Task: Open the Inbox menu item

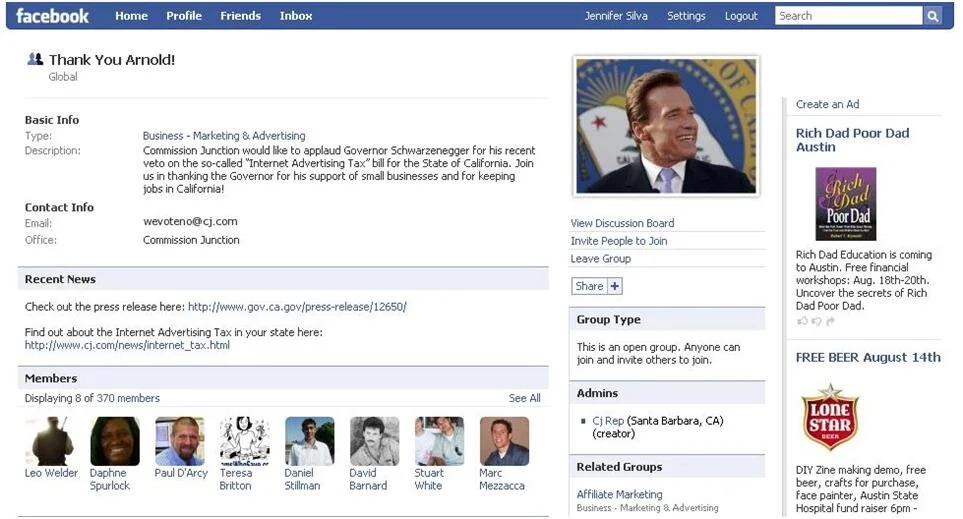Action: [295, 16]
